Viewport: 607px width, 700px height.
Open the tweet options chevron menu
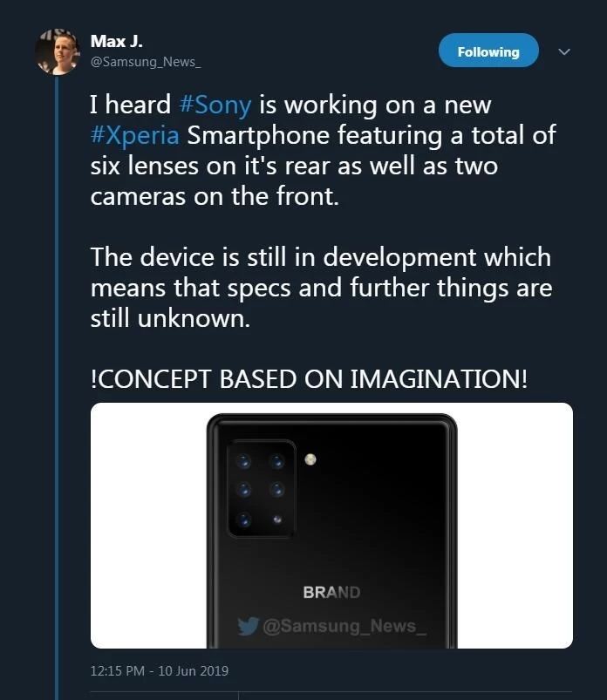tap(563, 51)
